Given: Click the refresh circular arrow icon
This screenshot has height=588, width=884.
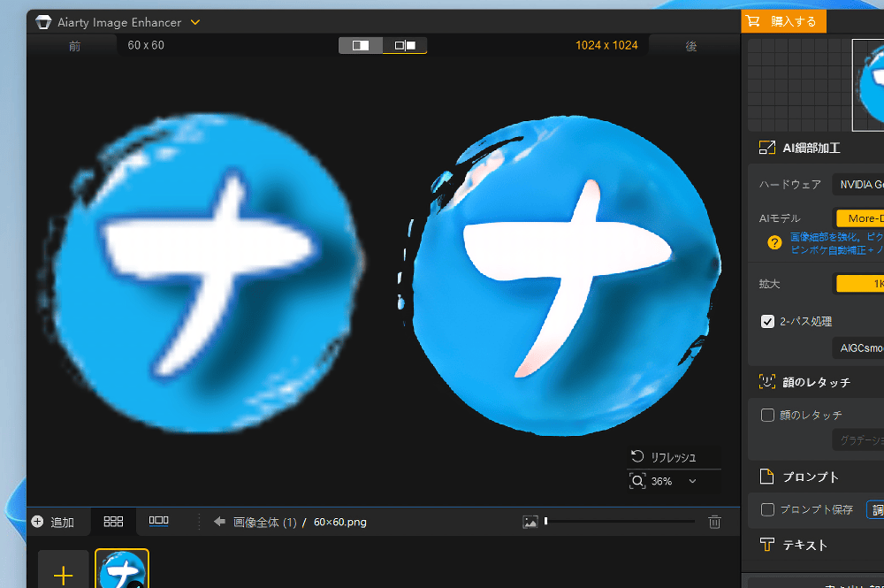Looking at the screenshot, I should [637, 456].
